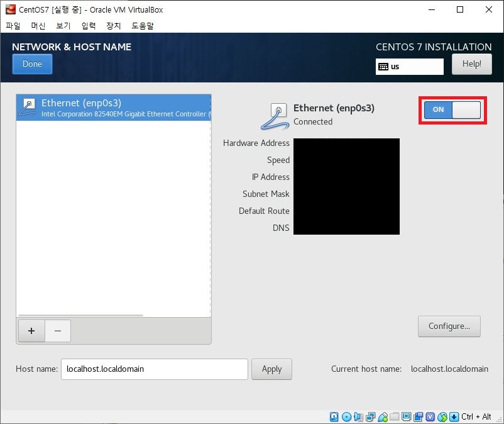Screen dimensions: 504x424
Task: Click the display monitor status icon
Action: point(406,416)
